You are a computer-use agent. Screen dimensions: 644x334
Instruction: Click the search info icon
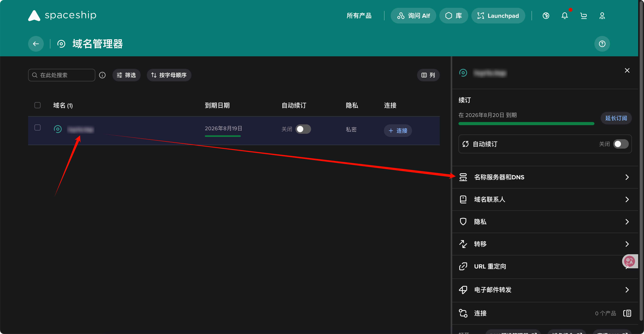[102, 75]
